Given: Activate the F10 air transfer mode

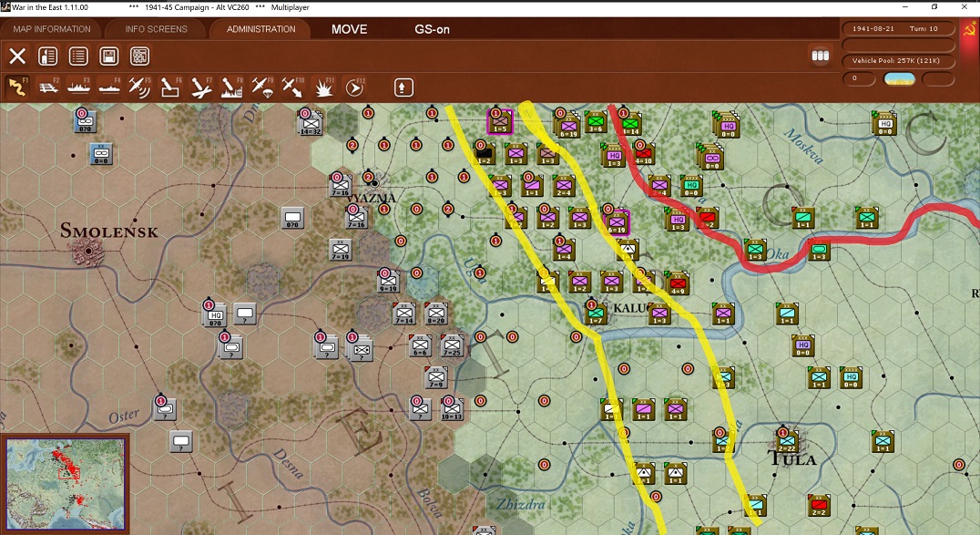Looking at the screenshot, I should (291, 87).
